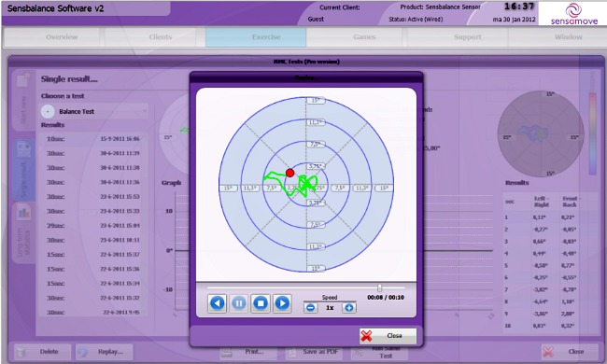Click the Replay... button at bottom

coord(105,352)
